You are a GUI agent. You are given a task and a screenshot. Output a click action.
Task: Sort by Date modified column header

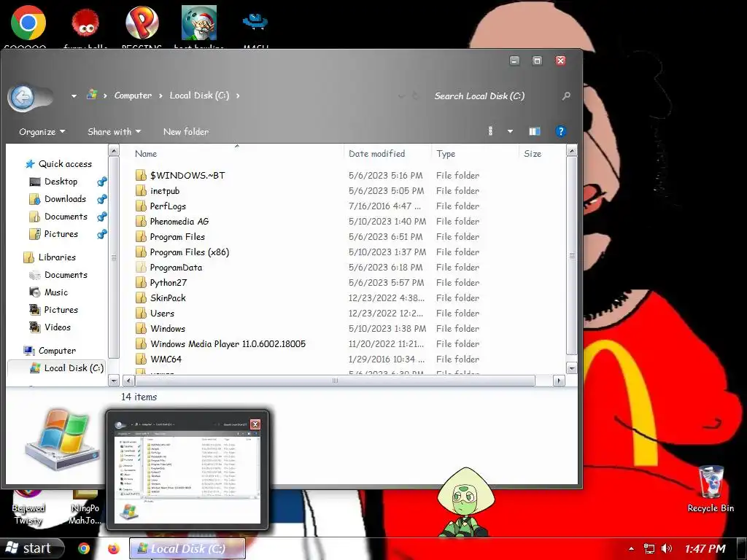click(377, 153)
